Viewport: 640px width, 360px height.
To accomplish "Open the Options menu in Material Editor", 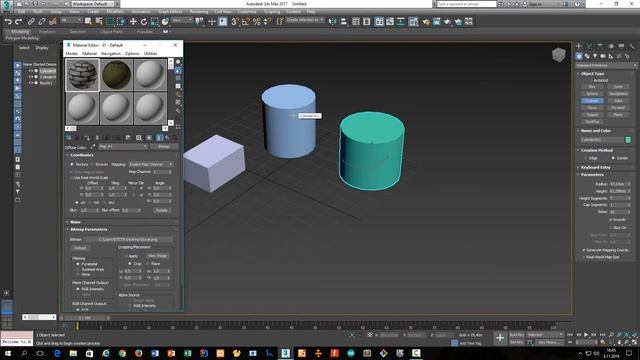I will pyautogui.click(x=132, y=53).
